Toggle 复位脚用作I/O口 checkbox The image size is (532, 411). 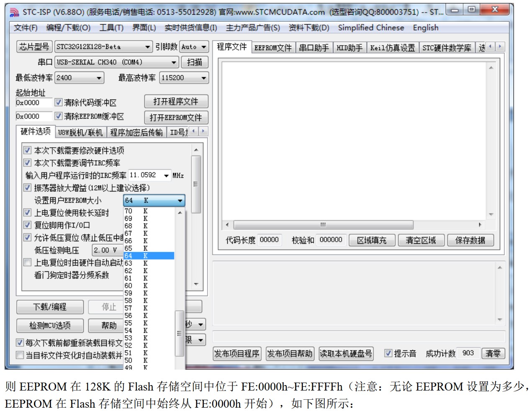pos(28,225)
